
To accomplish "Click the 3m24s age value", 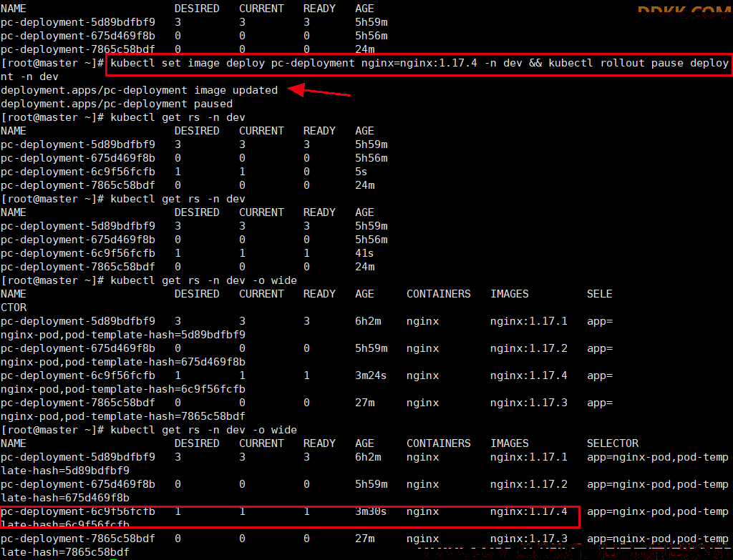I will tap(371, 375).
